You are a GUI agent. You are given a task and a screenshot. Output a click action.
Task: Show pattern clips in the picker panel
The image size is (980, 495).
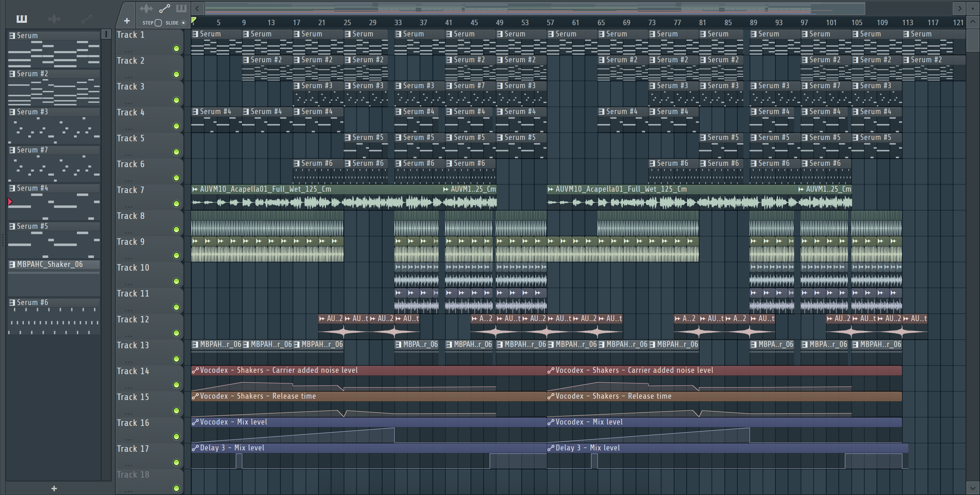click(22, 19)
